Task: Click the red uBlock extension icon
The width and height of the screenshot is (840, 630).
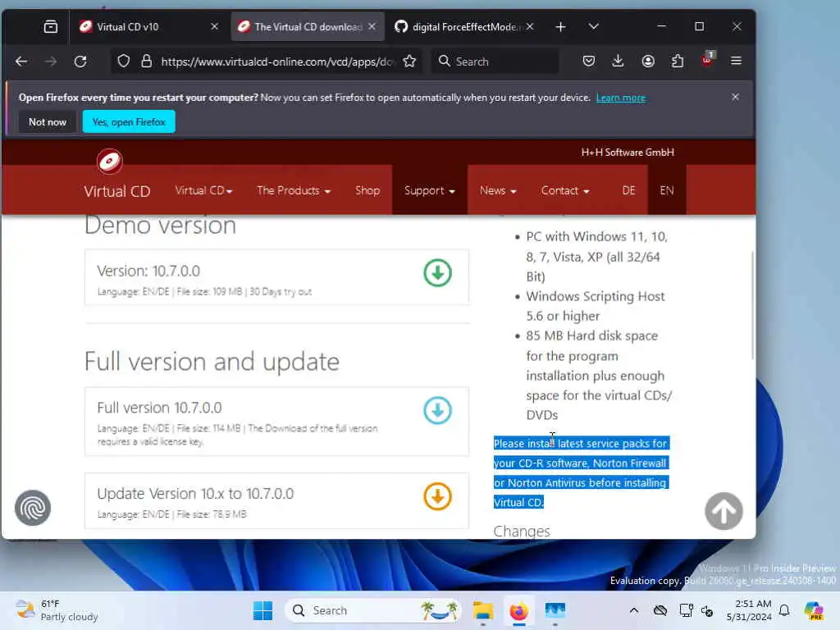Action: pyautogui.click(x=707, y=60)
